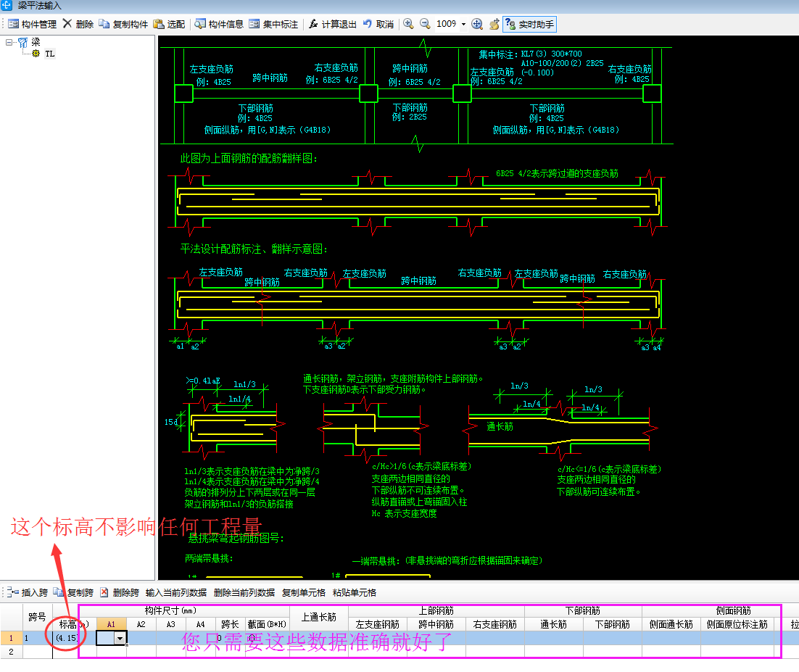
Task: Click 复制构件 to copy the component
Action: coord(123,24)
